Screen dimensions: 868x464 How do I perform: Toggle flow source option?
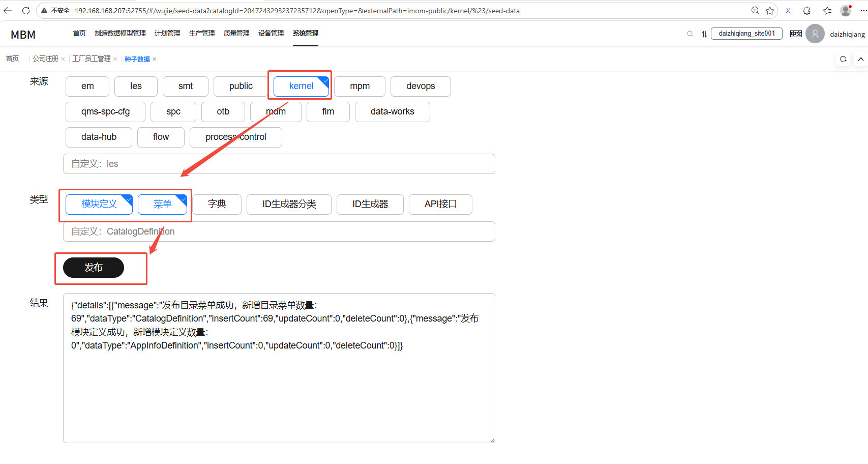[x=161, y=137]
